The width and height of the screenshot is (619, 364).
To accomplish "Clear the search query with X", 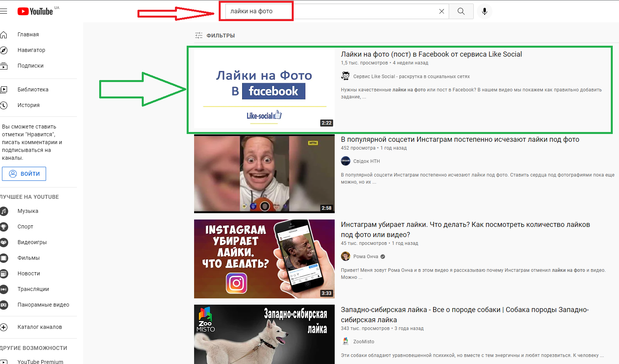I will point(442,11).
